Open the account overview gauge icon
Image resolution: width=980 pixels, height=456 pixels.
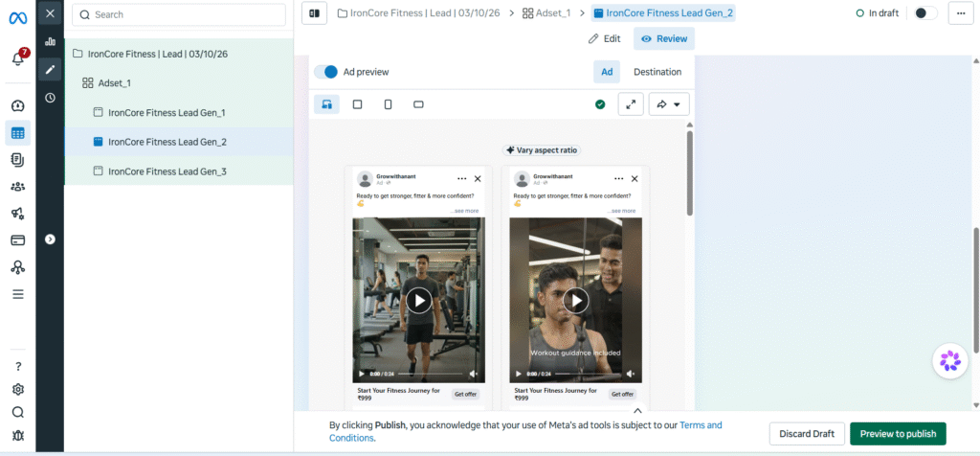pyautogui.click(x=18, y=105)
